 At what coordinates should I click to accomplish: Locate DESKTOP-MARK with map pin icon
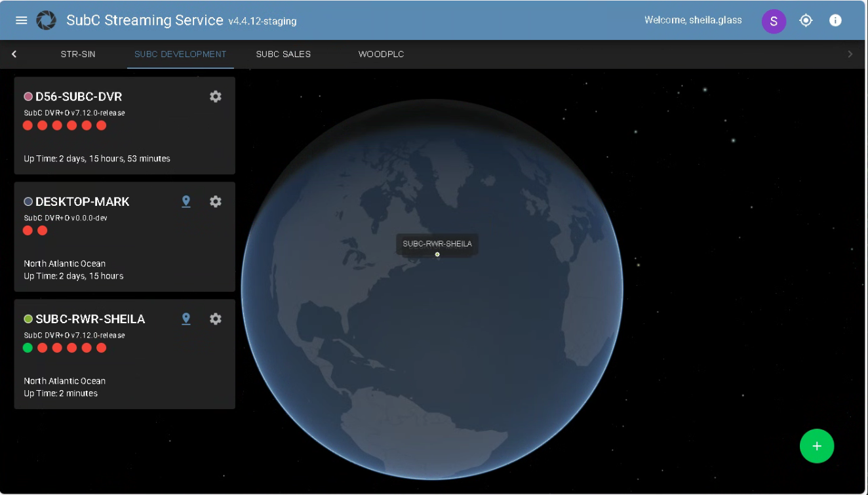click(x=186, y=201)
